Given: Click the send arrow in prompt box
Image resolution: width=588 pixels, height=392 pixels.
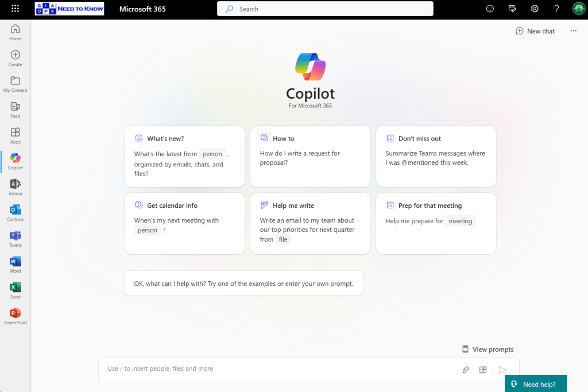Looking at the screenshot, I should pyautogui.click(x=502, y=370).
